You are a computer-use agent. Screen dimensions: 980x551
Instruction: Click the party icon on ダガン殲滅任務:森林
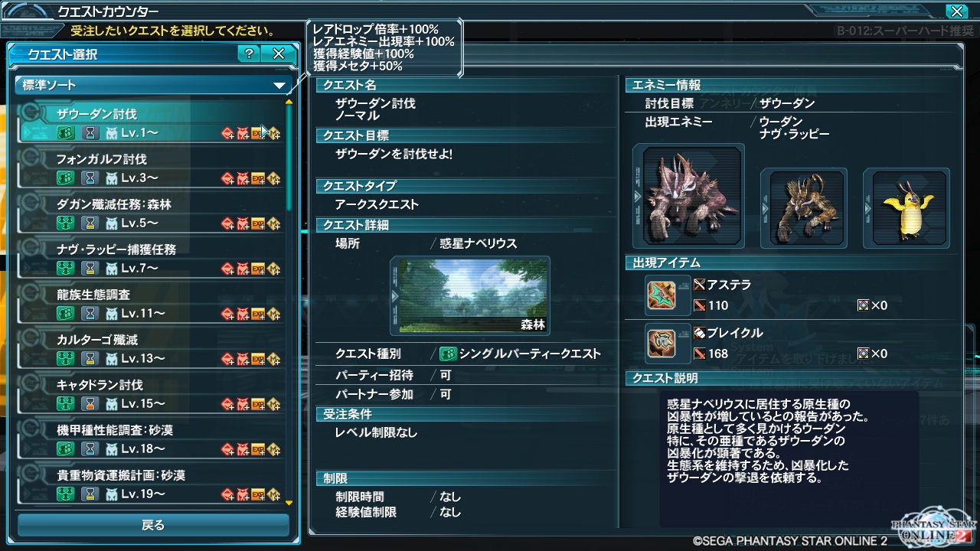(67, 223)
